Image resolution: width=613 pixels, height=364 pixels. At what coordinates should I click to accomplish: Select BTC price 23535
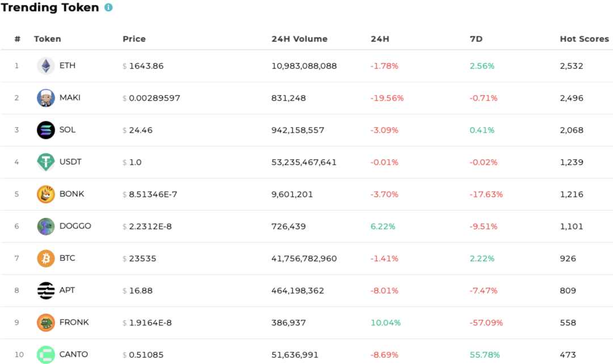(142, 258)
